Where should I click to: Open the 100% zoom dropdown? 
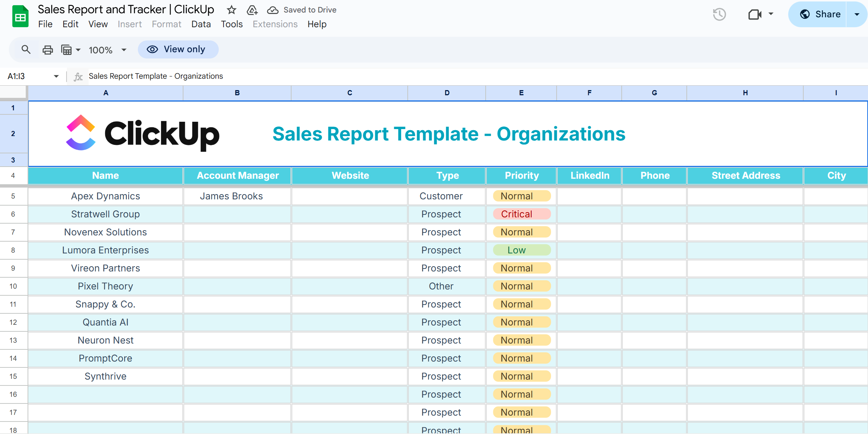click(x=107, y=50)
